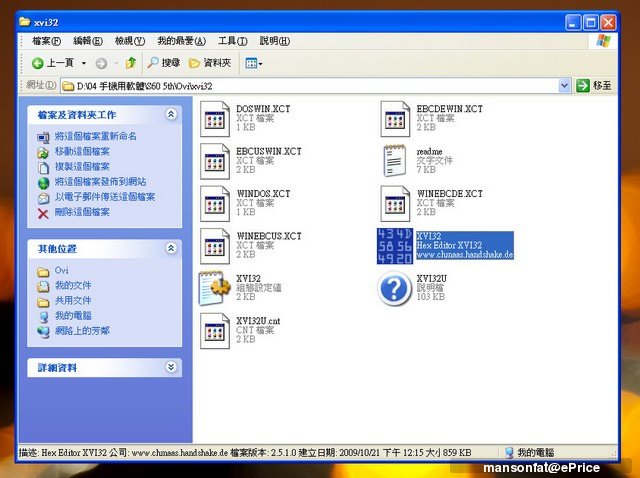Viewport: 640px width, 478px height.
Task: Click the Windows flag logo in menu bar
Action: click(603, 41)
